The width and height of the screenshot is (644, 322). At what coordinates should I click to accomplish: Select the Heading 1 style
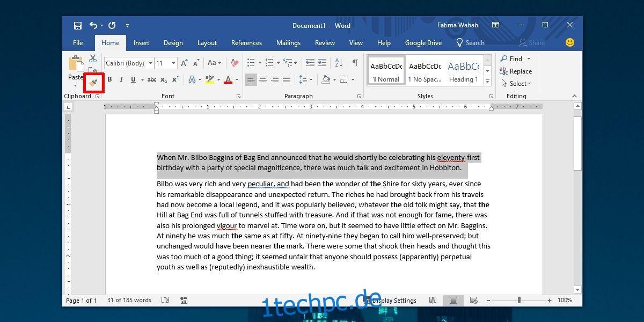pyautogui.click(x=464, y=71)
